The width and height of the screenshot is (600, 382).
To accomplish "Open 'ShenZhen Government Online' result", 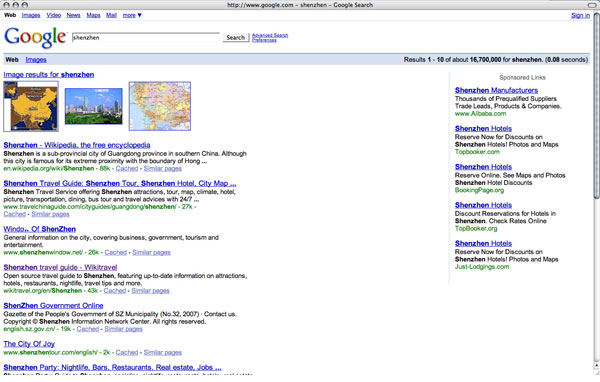I will point(53,305).
